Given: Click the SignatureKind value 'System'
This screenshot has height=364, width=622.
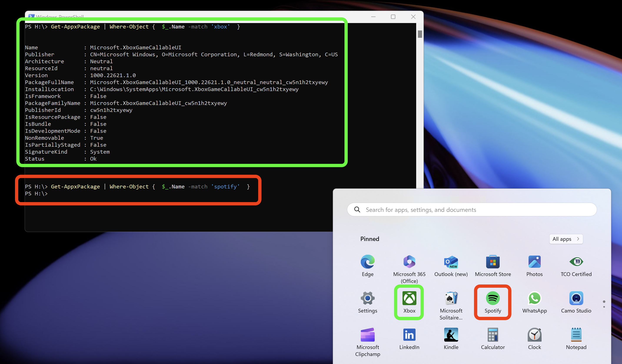Looking at the screenshot, I should (x=100, y=152).
